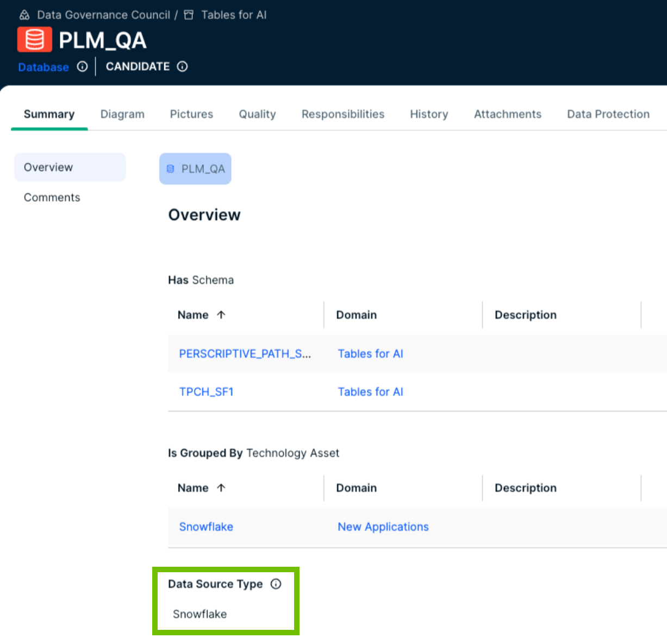Sort Has Schema table by Name arrow
This screenshot has height=644, width=667.
click(221, 315)
